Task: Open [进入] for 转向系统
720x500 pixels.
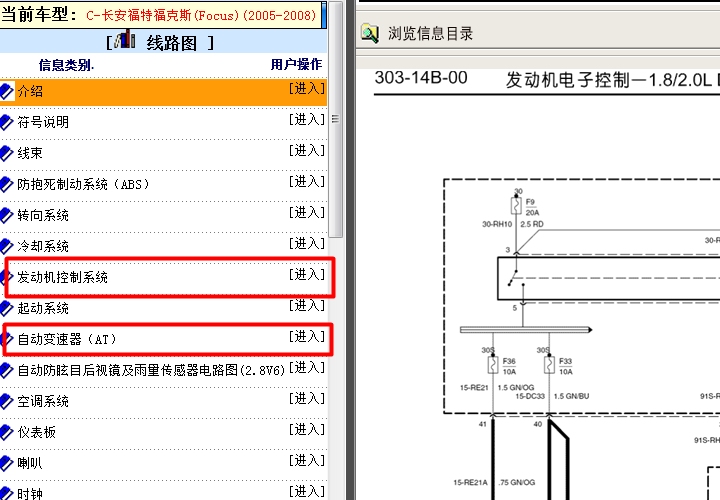Action: pos(307,213)
